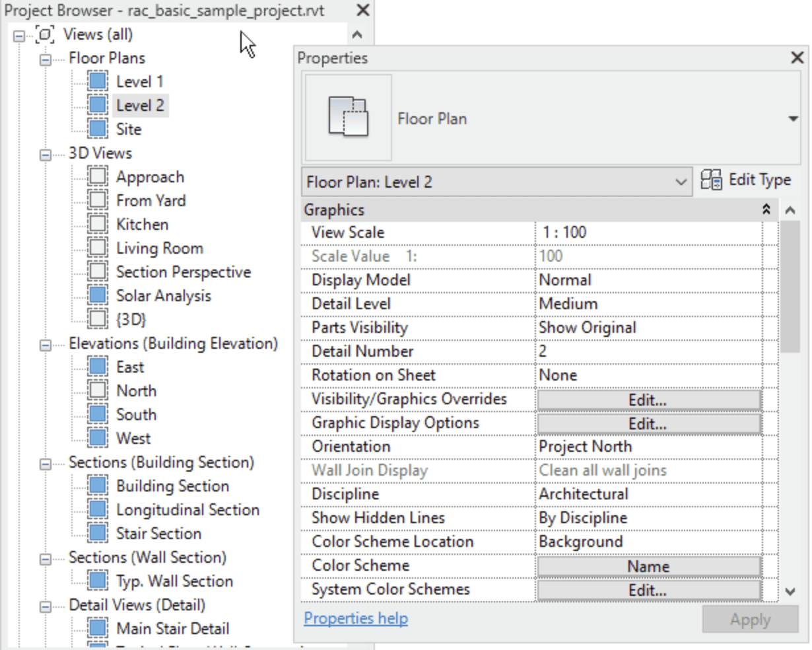Click the Longitudinal Section view icon
Image resolution: width=812 pixels, height=650 pixels.
[x=98, y=510]
